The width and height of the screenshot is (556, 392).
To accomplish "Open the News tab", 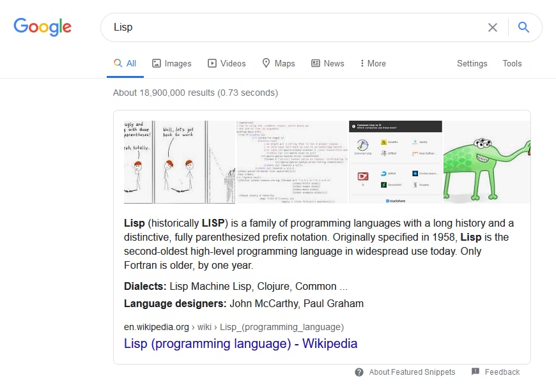I will coord(328,63).
